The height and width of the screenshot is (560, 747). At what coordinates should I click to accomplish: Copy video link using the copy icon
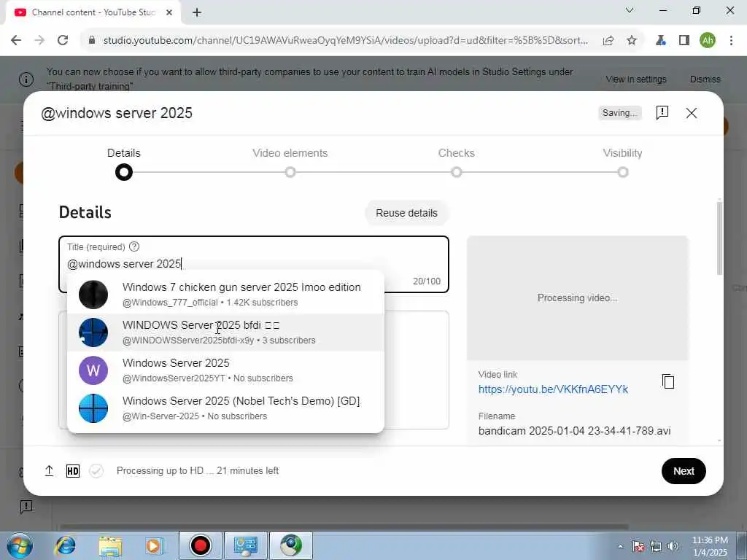tap(668, 381)
